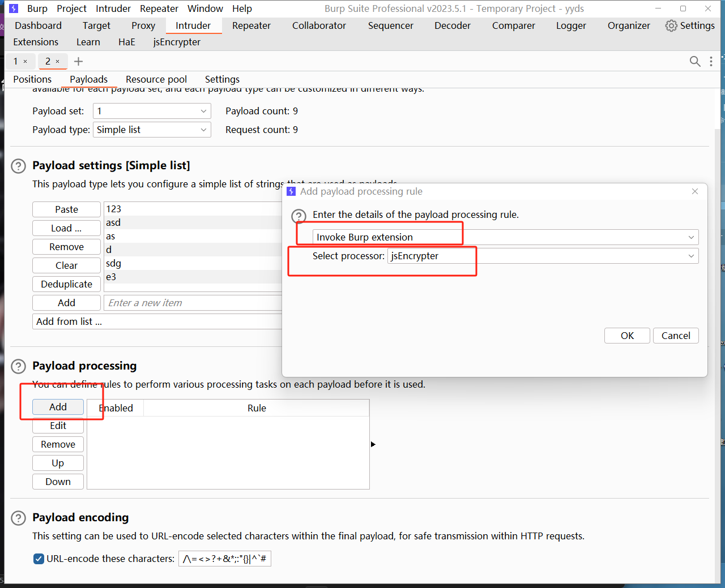The image size is (725, 588).
Task: Open help for Payload settings section
Action: point(19,166)
